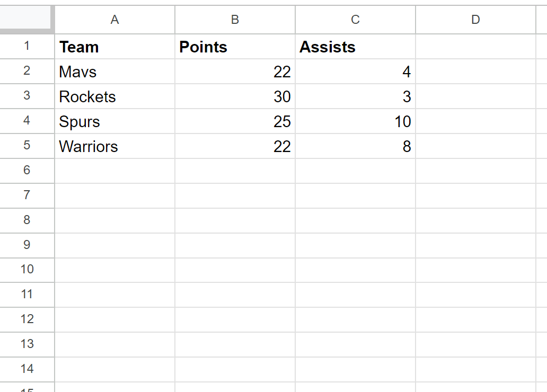Select column A header
Screen dimensions: 547x392
point(115,20)
